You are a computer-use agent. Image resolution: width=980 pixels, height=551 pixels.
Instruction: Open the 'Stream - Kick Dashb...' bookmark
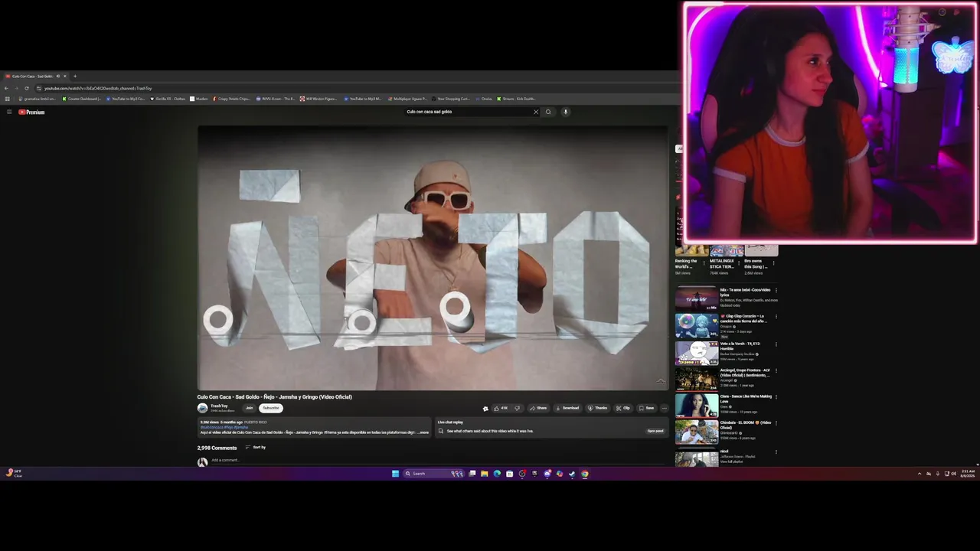pyautogui.click(x=516, y=99)
